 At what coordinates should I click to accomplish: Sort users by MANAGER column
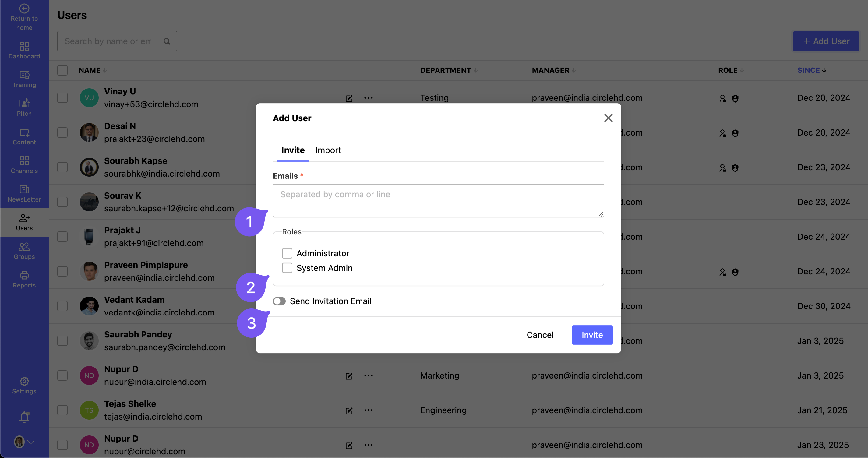point(554,70)
